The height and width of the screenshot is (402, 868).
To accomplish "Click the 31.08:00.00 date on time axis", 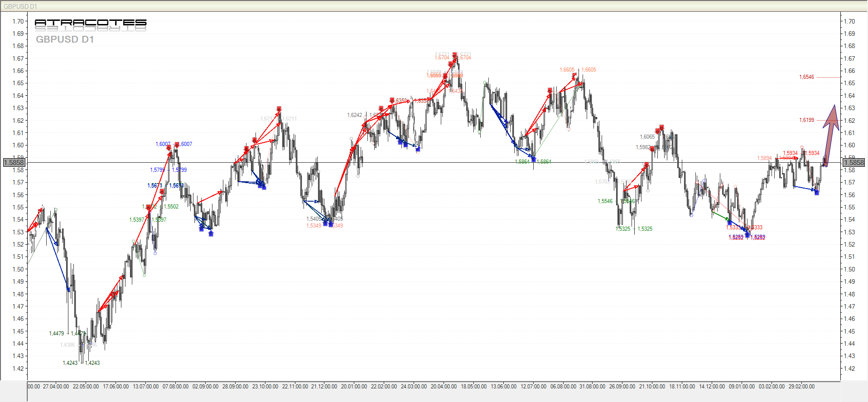I will click(x=592, y=387).
